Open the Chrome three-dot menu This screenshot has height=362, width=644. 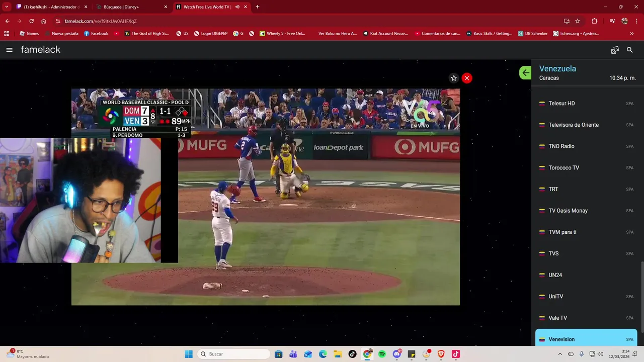[x=636, y=21]
